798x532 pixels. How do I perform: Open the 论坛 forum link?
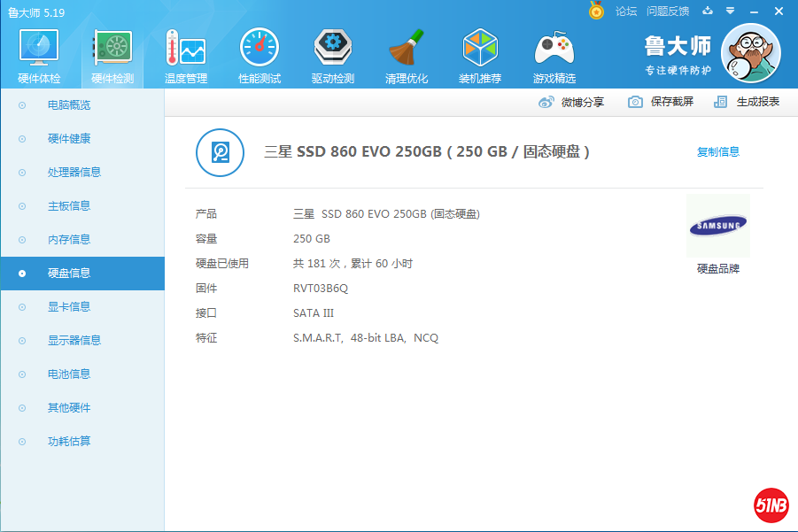click(x=626, y=12)
